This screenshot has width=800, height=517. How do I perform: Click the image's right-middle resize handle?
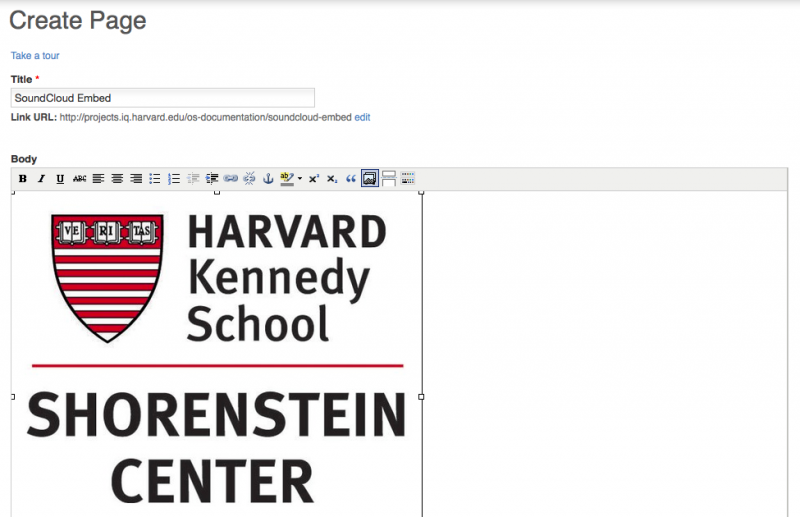421,397
